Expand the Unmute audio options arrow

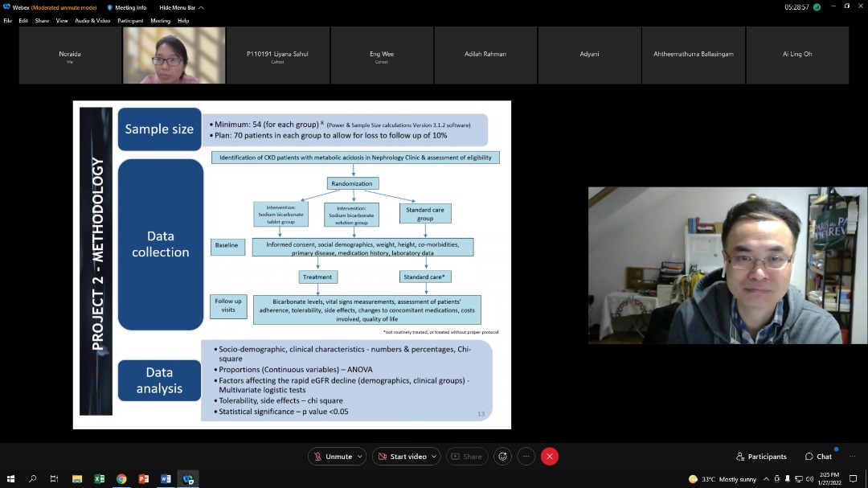[x=359, y=457]
